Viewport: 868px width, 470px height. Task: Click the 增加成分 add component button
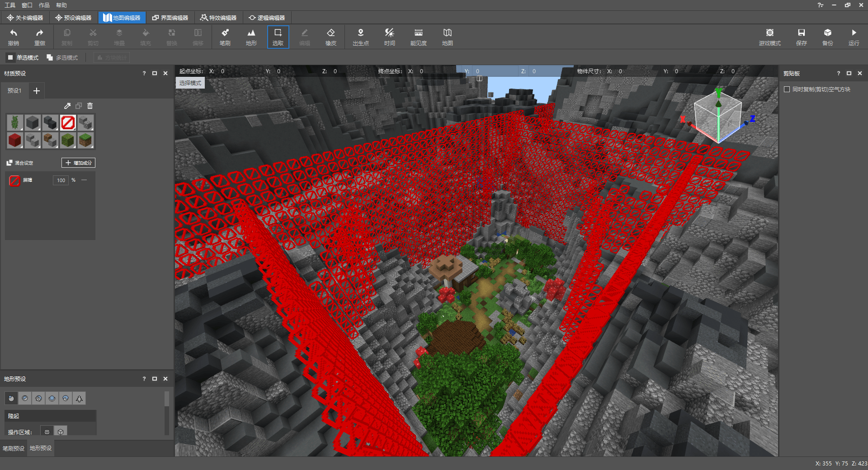point(79,163)
